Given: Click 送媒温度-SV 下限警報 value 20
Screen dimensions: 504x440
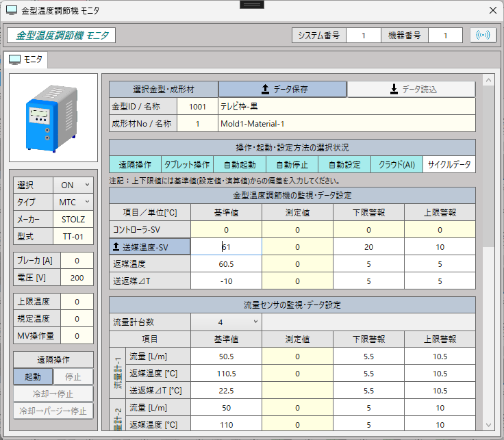Looking at the screenshot, I should (368, 247).
